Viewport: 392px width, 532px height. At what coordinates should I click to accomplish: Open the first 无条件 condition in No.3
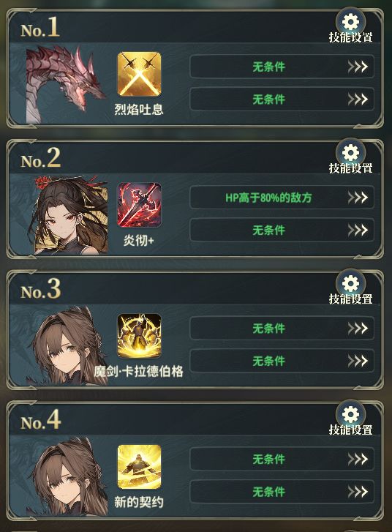tap(282, 328)
